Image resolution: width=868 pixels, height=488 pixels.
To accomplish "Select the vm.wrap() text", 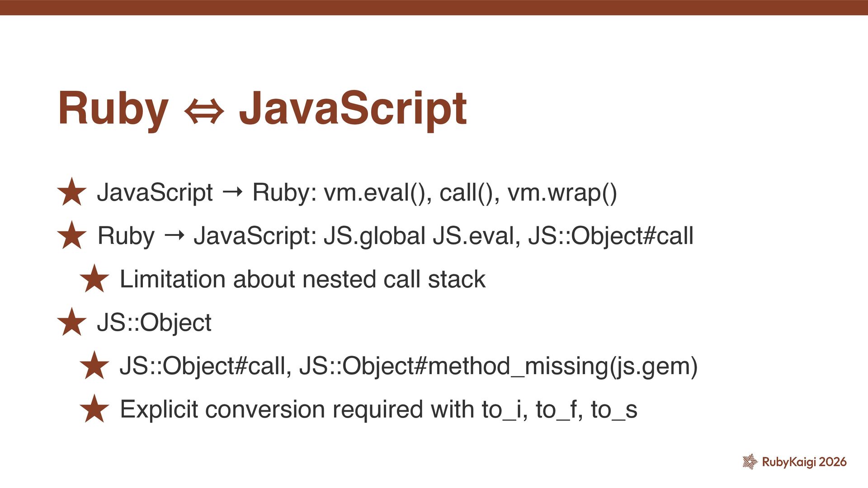I will [x=562, y=192].
